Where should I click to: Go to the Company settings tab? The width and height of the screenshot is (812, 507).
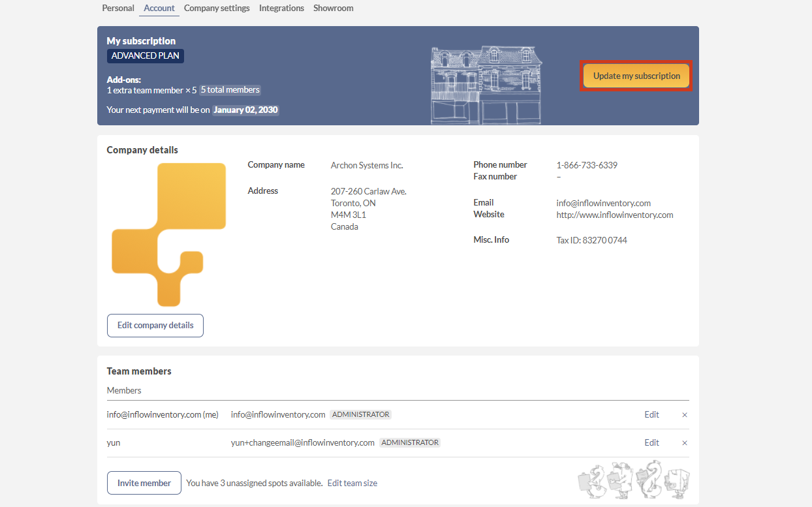[x=217, y=8]
